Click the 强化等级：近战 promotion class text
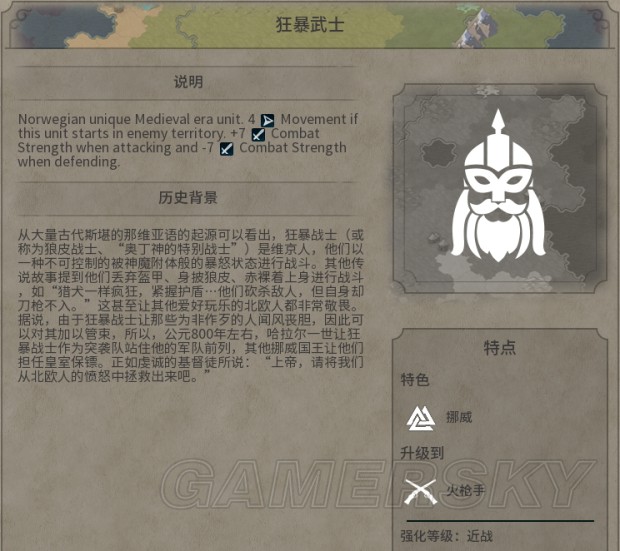This screenshot has height=551, width=620. pos(446,536)
